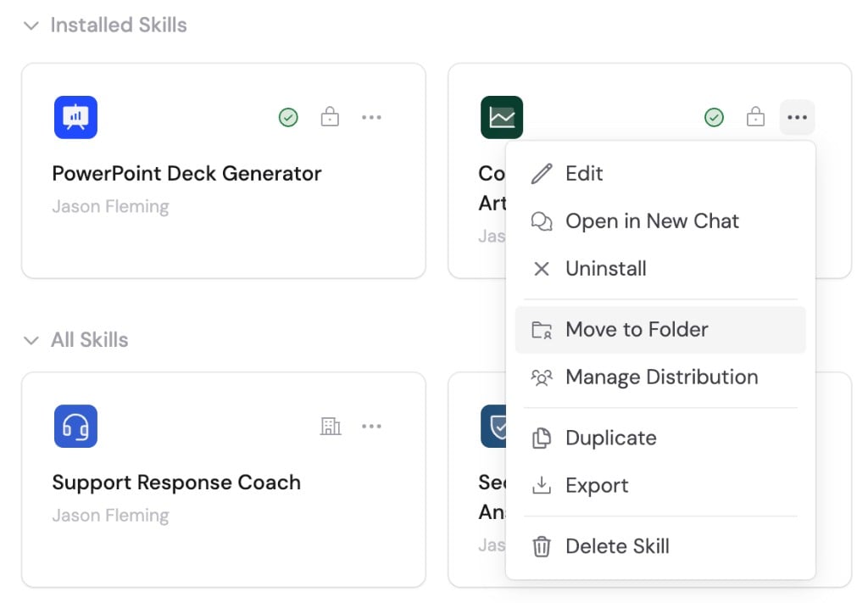Open the Support Response Coach title
The width and height of the screenshot is (868, 603).
176,483
